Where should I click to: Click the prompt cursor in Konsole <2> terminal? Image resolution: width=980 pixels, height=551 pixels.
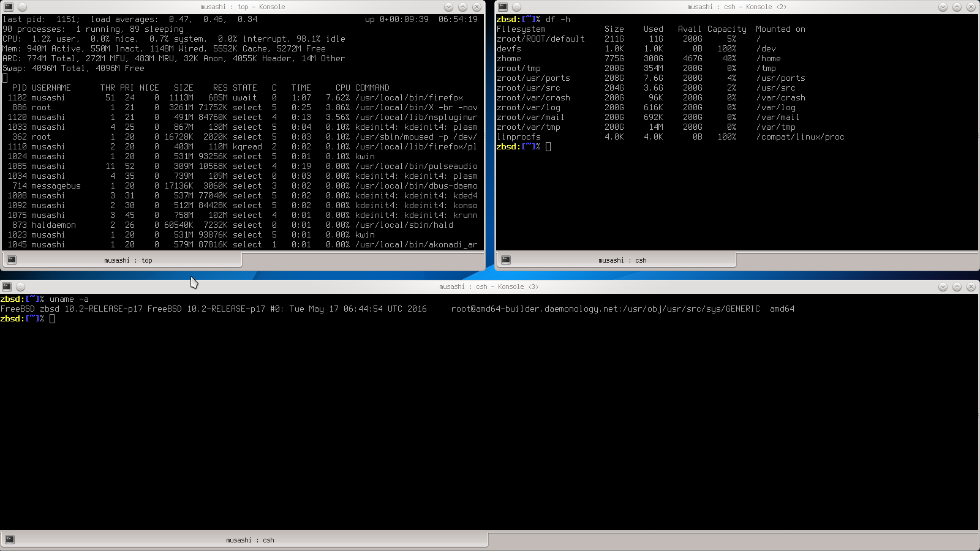pos(548,146)
